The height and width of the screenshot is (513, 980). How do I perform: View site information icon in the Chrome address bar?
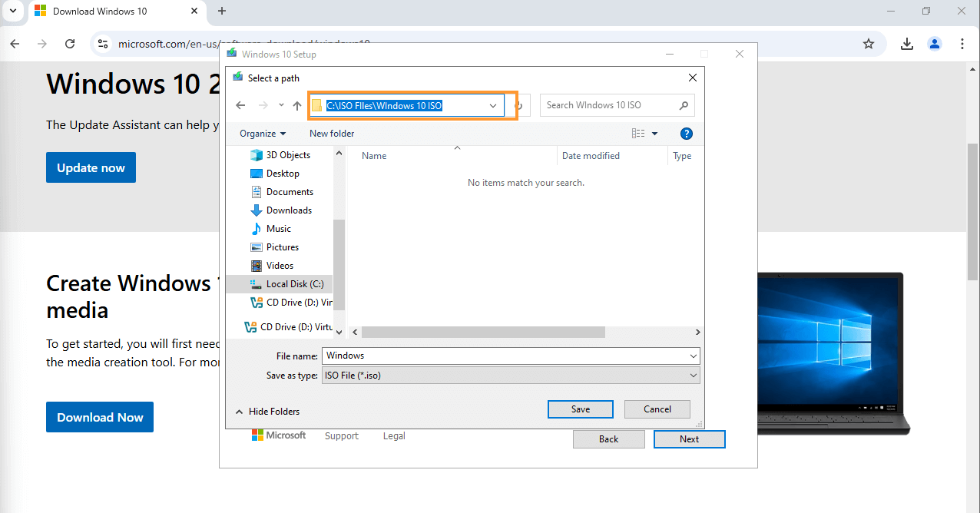pos(103,44)
